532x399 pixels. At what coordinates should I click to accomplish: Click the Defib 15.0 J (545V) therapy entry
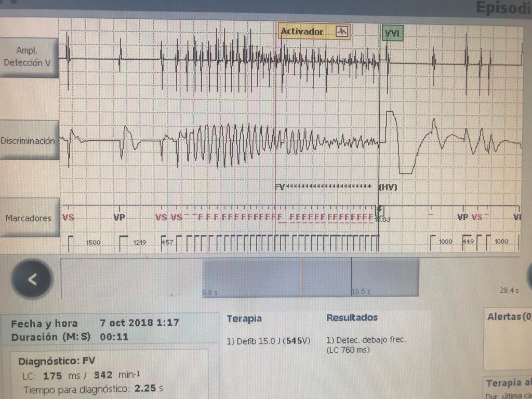click(x=268, y=341)
